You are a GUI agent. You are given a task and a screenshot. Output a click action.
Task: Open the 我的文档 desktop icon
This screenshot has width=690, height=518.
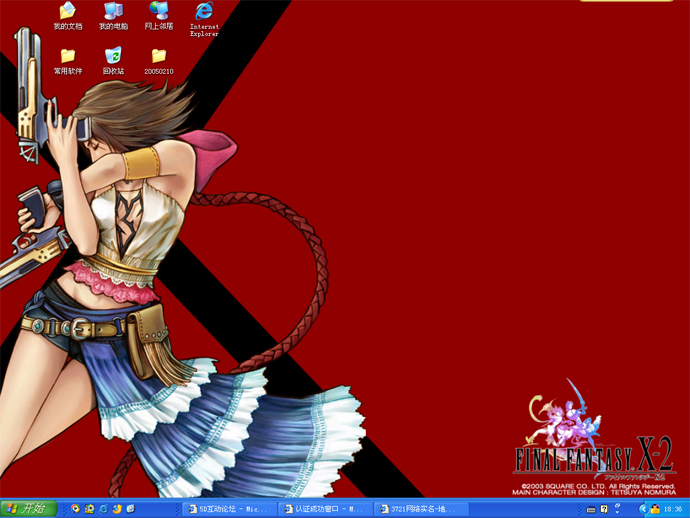pyautogui.click(x=68, y=16)
